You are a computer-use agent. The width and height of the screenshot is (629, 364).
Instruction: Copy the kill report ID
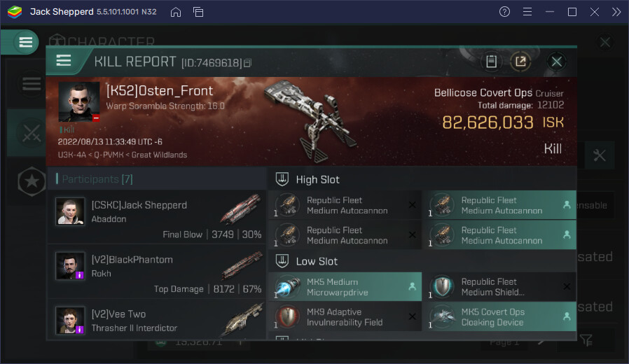click(247, 63)
